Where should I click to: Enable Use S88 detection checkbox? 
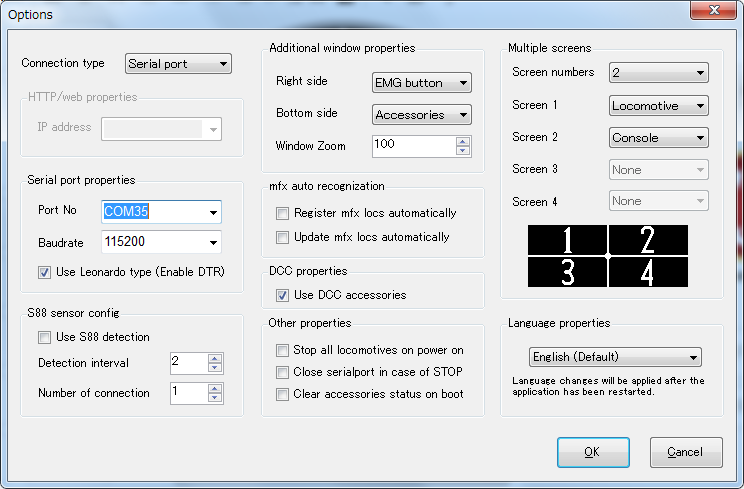tap(45, 337)
